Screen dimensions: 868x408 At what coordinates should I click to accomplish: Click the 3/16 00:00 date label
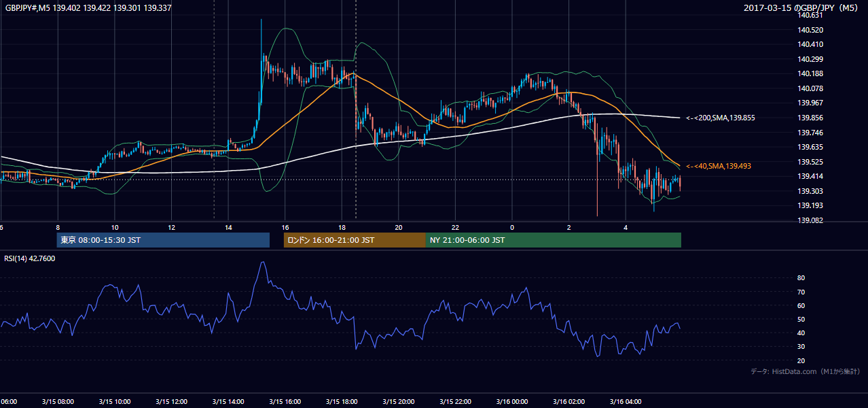click(x=511, y=402)
